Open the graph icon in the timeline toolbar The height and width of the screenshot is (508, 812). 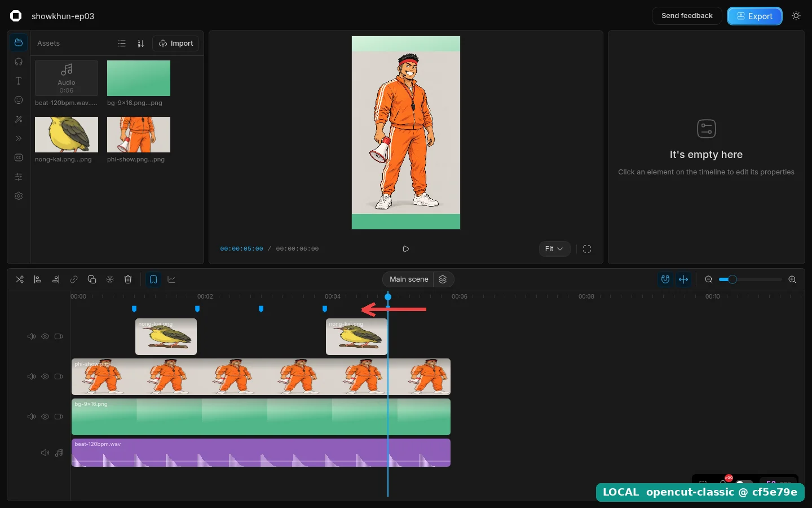(x=171, y=279)
